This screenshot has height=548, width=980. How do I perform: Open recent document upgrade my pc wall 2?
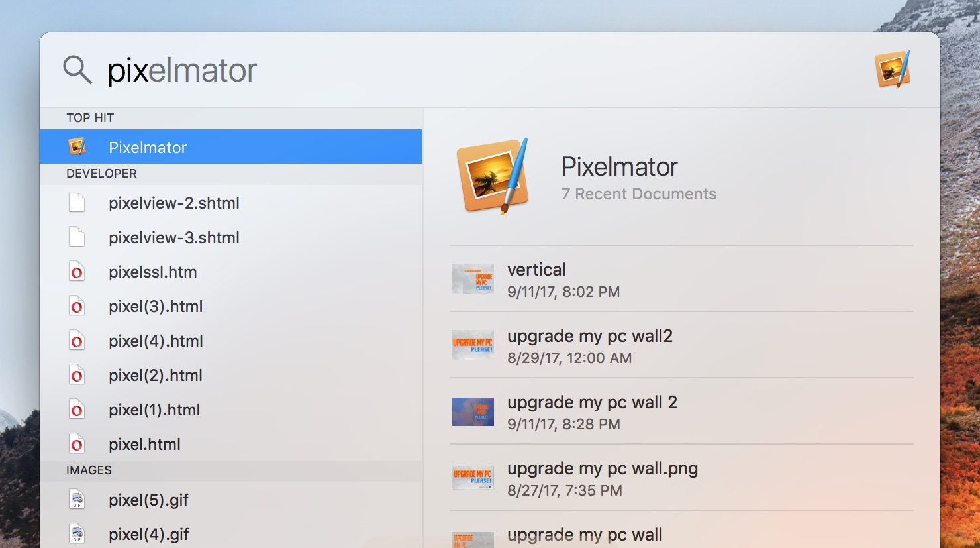click(591, 403)
